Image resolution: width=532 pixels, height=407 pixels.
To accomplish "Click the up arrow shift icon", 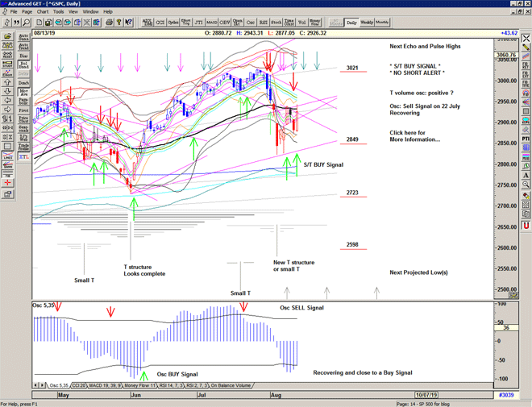I will click(x=7, y=82).
